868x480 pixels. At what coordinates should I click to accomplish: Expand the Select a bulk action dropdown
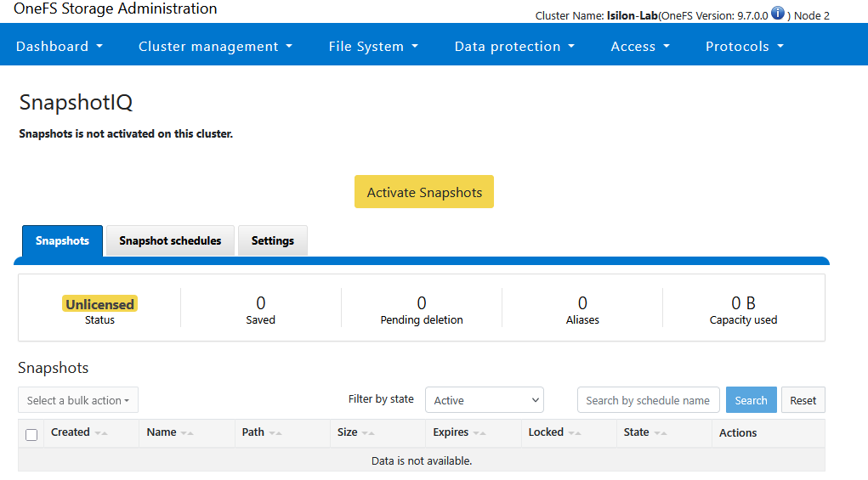[x=78, y=400]
